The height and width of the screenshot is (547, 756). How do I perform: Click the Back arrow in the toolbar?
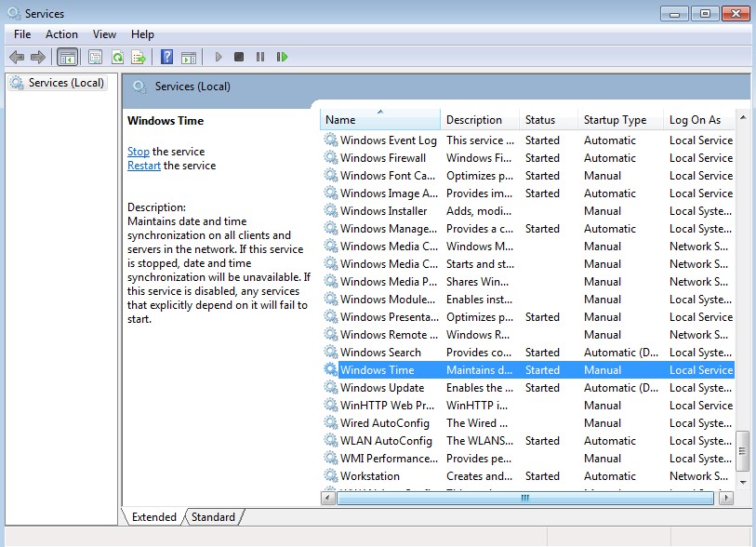[x=17, y=57]
